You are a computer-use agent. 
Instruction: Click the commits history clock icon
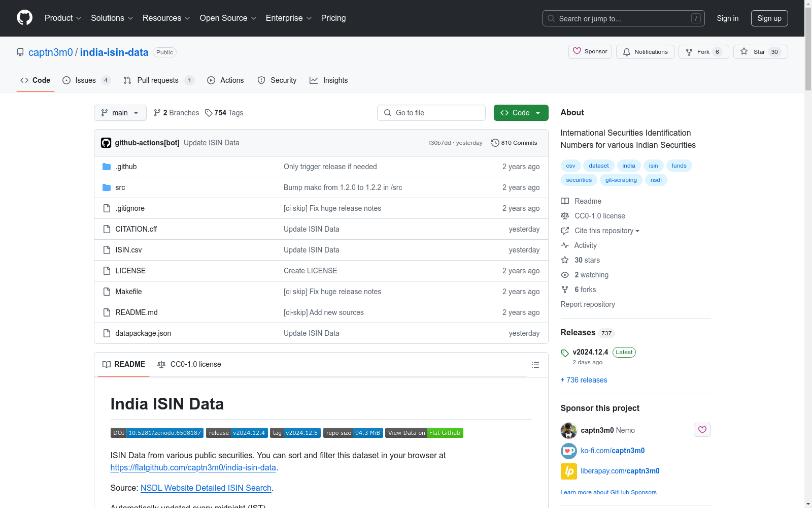[x=495, y=143]
